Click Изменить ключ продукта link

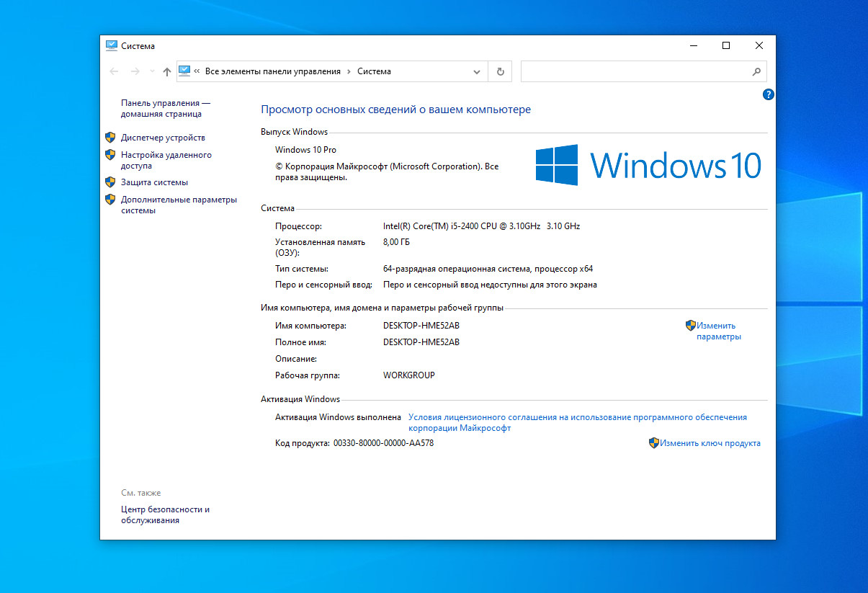[710, 443]
